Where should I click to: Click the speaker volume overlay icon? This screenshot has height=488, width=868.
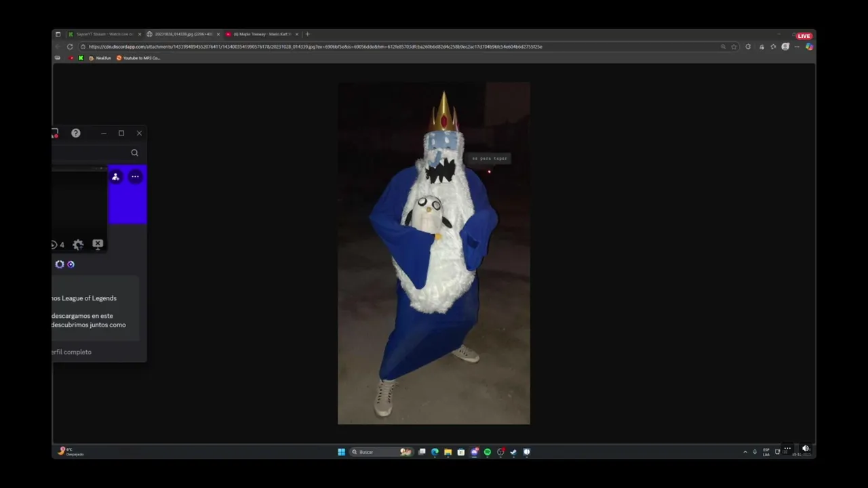tap(805, 448)
